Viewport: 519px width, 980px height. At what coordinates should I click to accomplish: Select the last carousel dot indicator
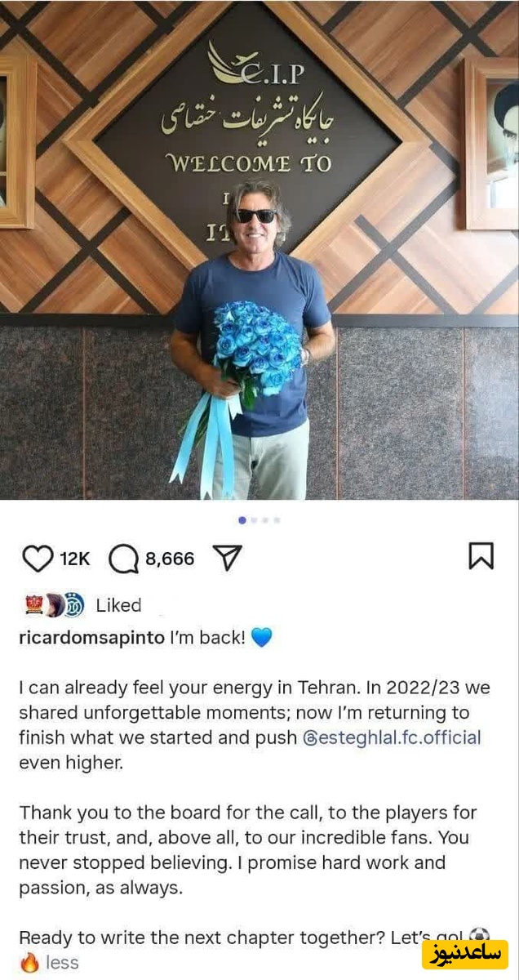point(277,519)
